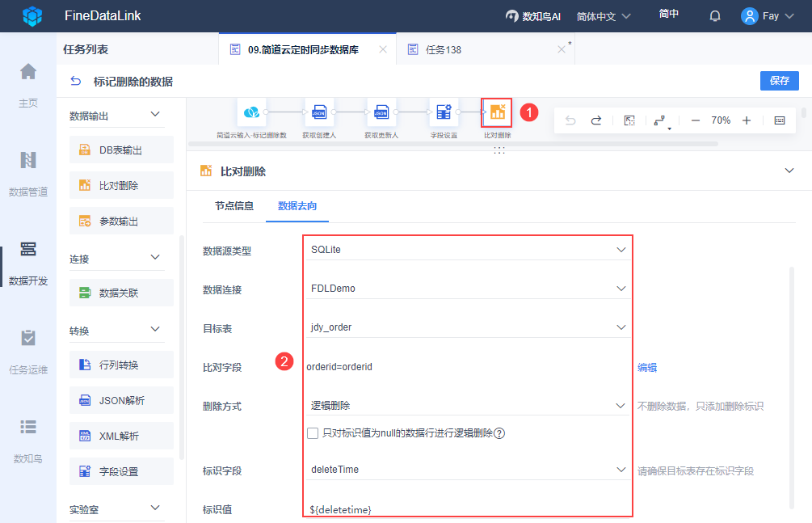Switch to the 数据去向 tab
This screenshot has width=812, height=523.
297,206
